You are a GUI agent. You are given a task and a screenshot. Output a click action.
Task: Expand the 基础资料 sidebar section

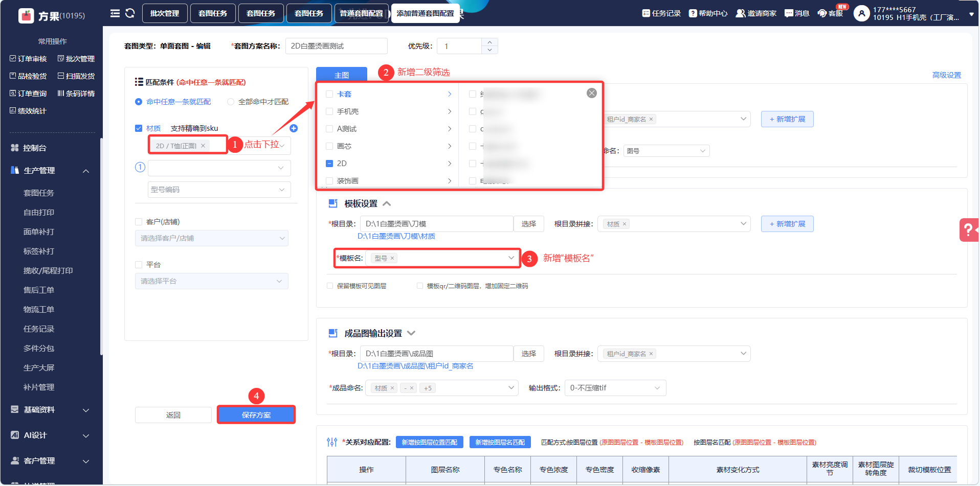click(x=86, y=410)
